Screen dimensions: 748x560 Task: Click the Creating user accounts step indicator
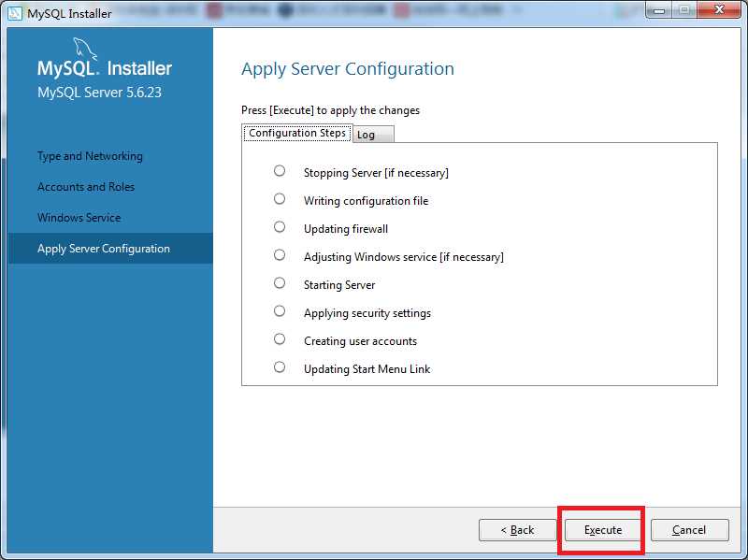click(x=280, y=339)
